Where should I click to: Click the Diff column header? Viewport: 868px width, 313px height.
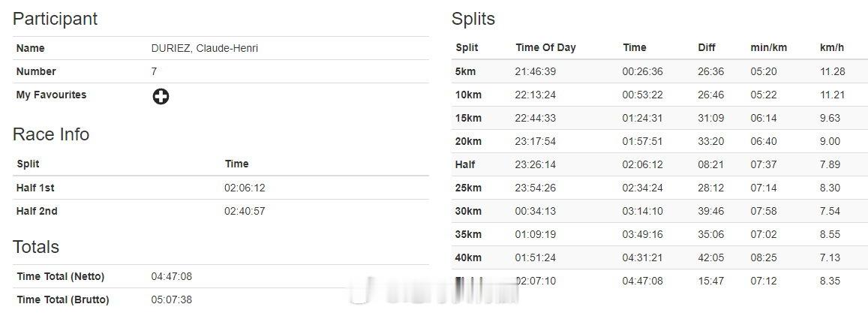707,47
